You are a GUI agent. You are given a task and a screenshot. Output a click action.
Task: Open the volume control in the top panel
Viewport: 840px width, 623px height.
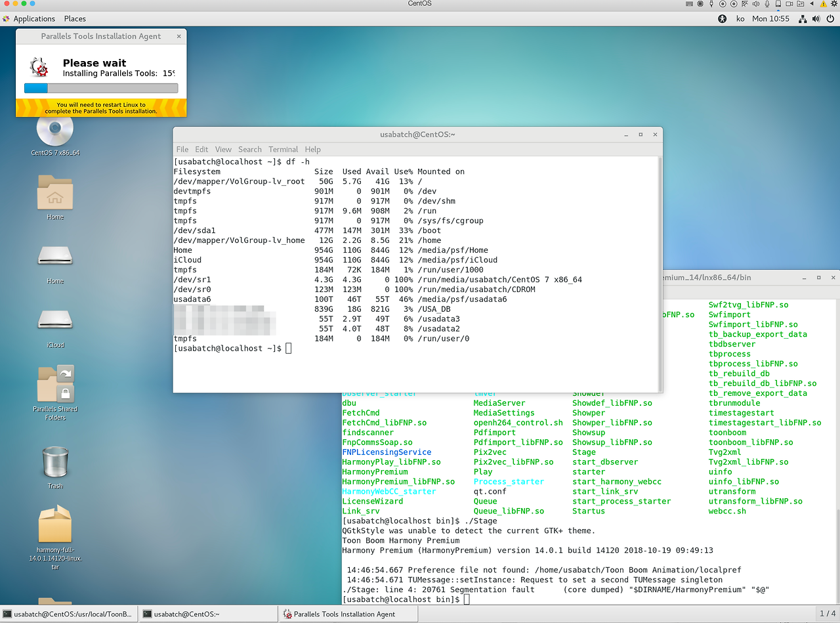coord(815,18)
